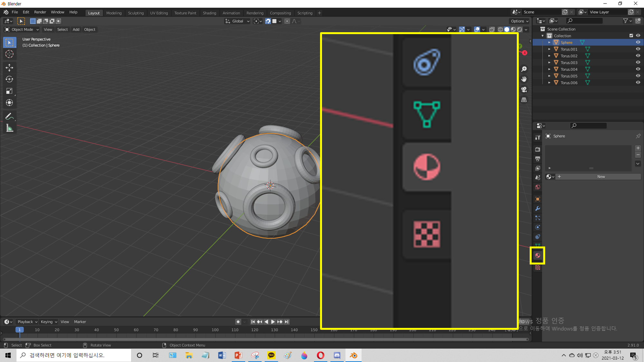This screenshot has width=644, height=362.
Task: Open the Modifier wrench properties tab
Action: 537,209
